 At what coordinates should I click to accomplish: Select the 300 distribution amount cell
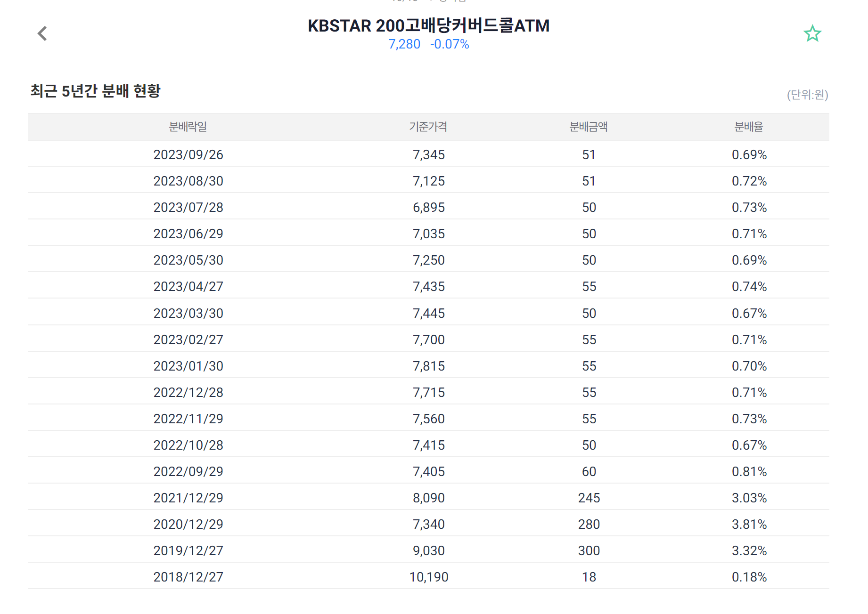click(589, 550)
